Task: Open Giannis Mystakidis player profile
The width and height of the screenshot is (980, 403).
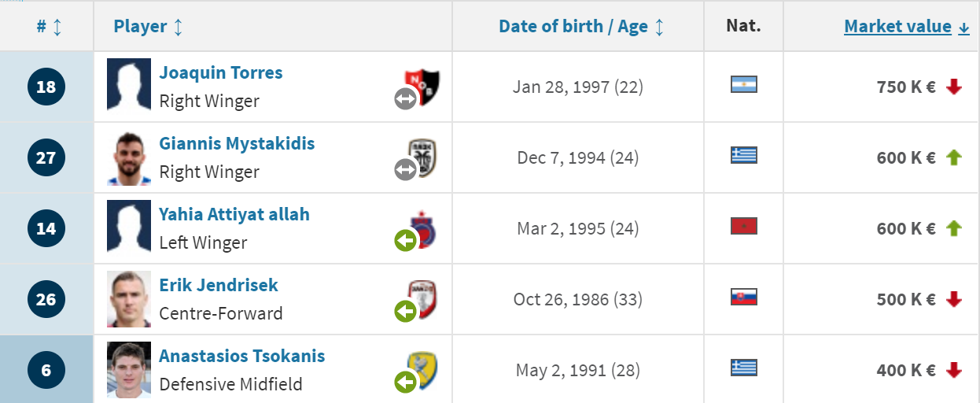Action: (x=237, y=143)
